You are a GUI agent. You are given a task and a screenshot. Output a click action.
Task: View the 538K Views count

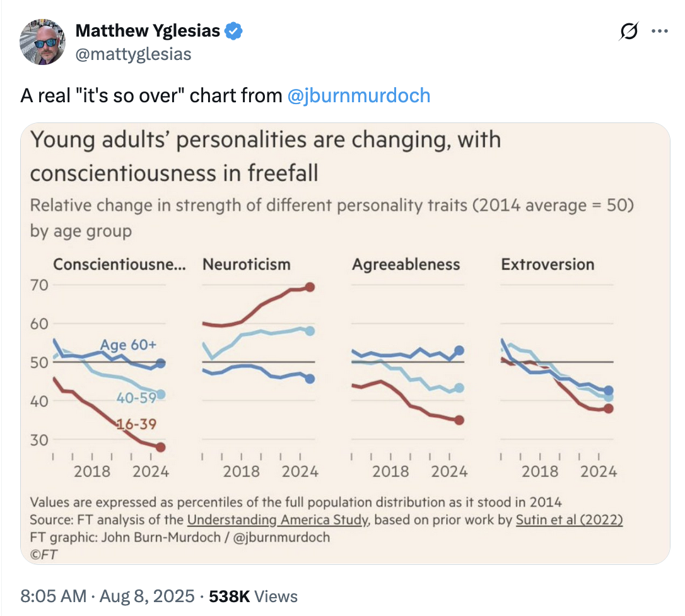click(253, 596)
